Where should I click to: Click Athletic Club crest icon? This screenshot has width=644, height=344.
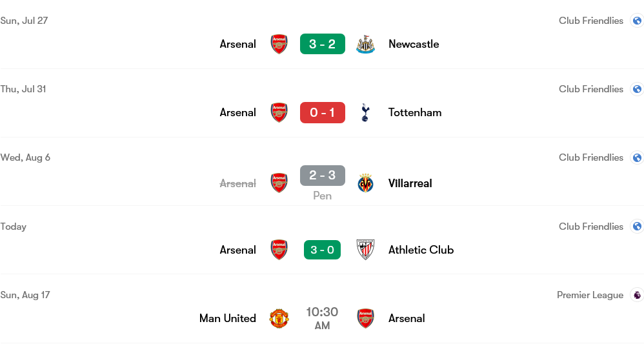pos(365,250)
